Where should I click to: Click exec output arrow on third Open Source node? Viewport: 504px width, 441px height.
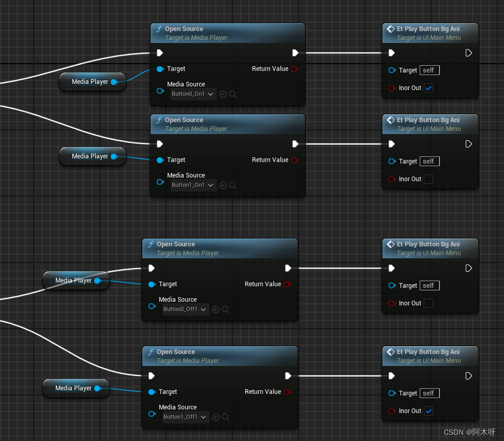click(288, 268)
